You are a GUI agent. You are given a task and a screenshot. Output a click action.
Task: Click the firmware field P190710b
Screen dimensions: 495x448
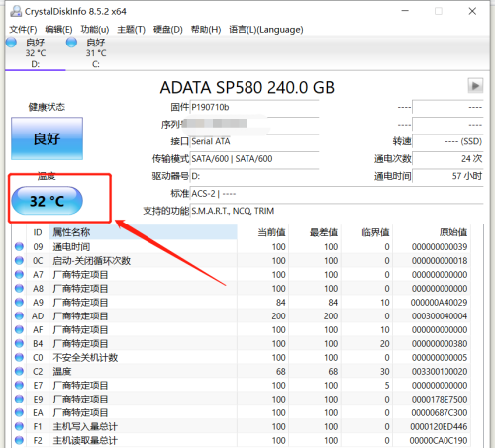pyautogui.click(x=254, y=107)
